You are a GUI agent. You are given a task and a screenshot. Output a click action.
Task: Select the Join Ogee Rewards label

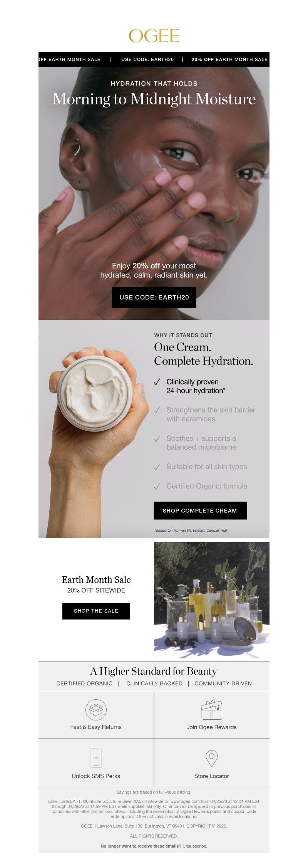[x=212, y=727]
